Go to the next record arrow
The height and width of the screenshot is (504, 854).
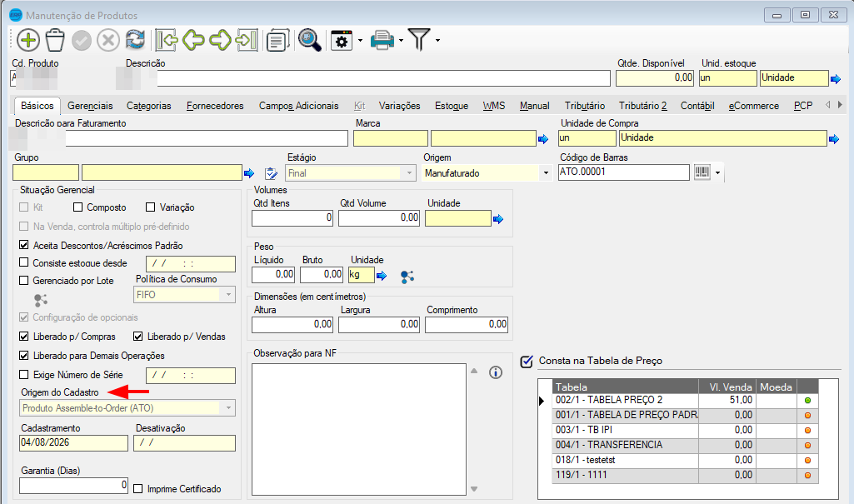pos(220,40)
